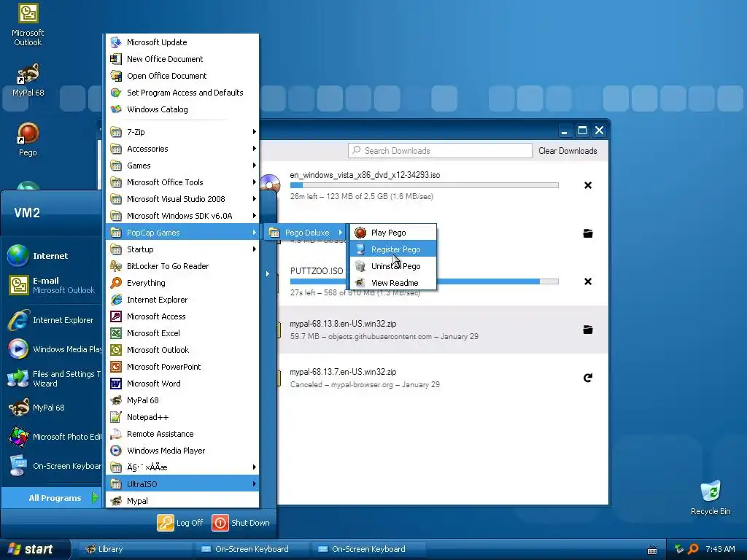Click the Microsoft Word icon in programs list
Image resolution: width=747 pixels, height=560 pixels.
[116, 384]
